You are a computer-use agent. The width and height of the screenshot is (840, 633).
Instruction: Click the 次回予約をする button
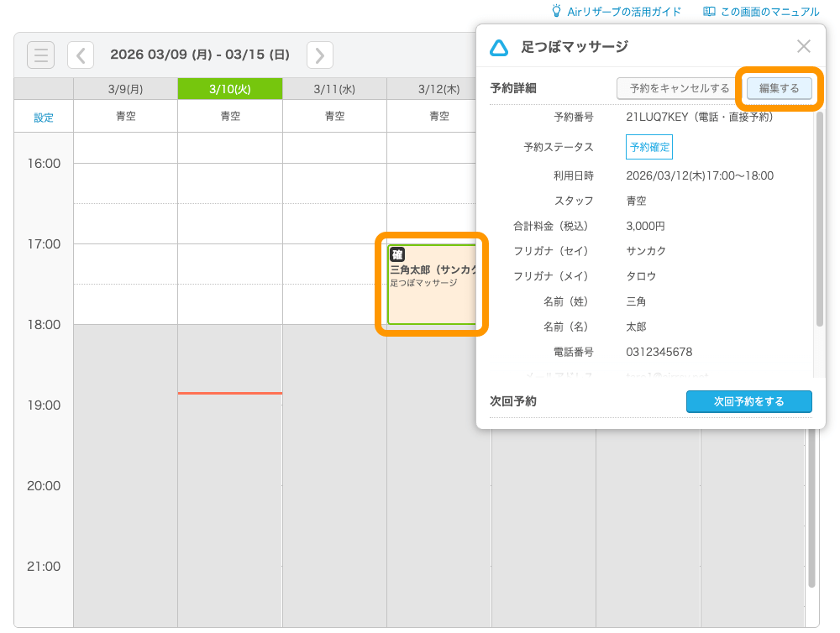748,401
